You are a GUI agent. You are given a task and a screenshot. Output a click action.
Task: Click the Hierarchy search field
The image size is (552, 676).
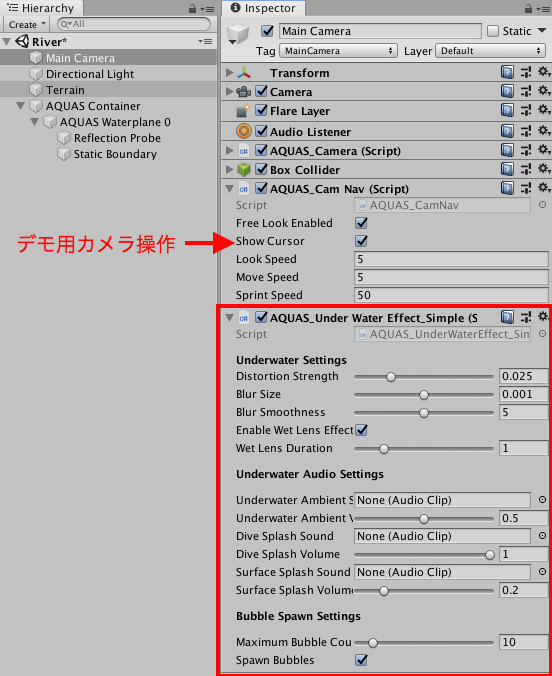(x=134, y=24)
